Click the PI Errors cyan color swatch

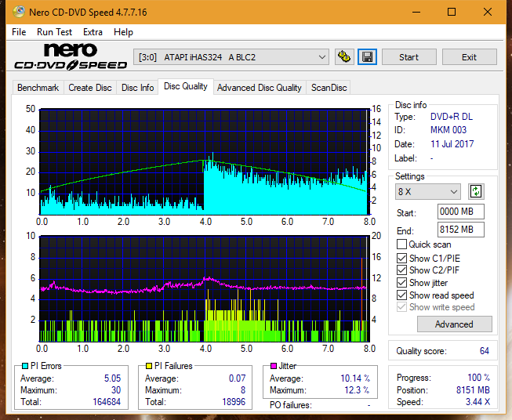click(25, 366)
